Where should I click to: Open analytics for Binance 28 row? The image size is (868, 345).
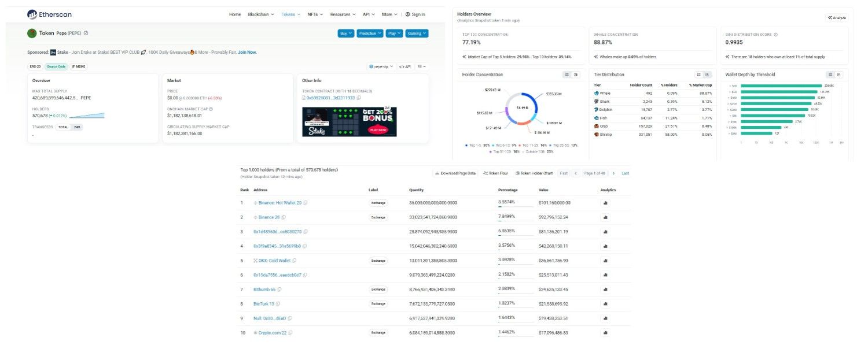(x=605, y=217)
